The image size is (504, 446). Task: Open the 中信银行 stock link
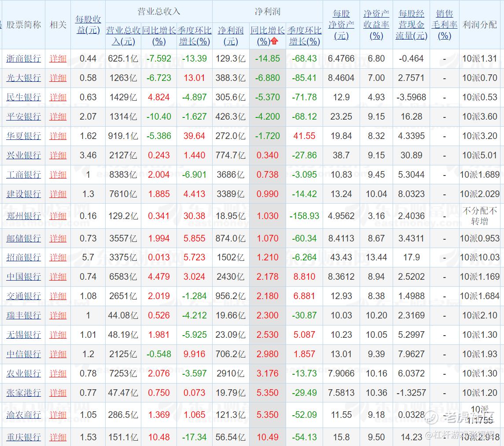[23, 354]
